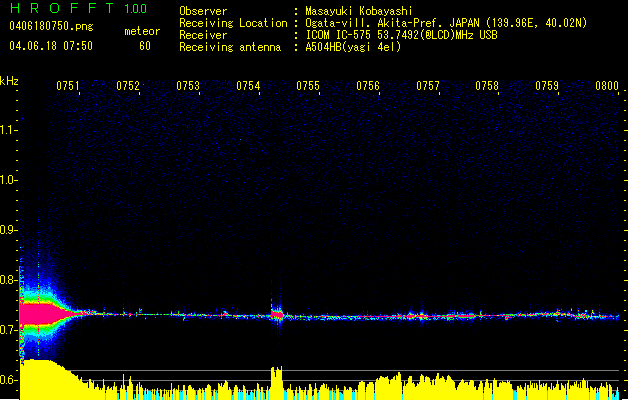This screenshot has height=400, width=629.
Task: Click the 0757 time marker
Action: pyautogui.click(x=428, y=86)
